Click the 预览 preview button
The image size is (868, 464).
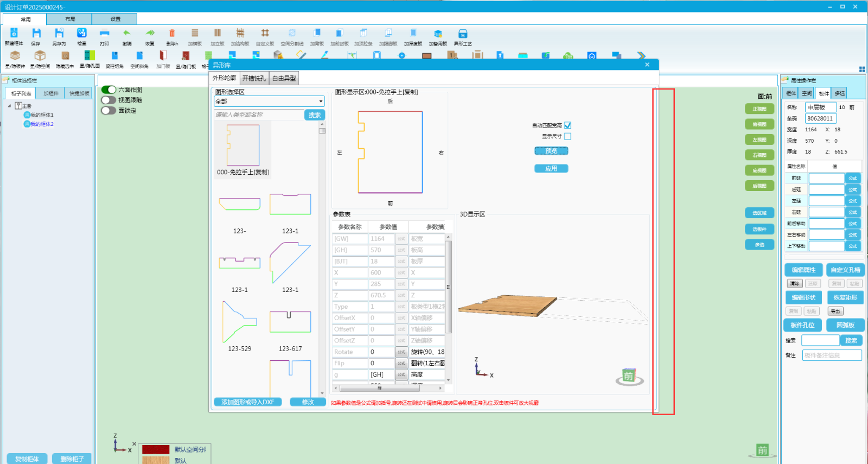tap(551, 151)
